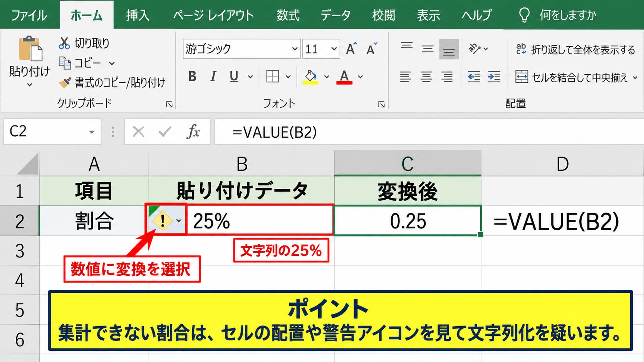Apply red font color
The width and height of the screenshot is (644, 362).
344,77
